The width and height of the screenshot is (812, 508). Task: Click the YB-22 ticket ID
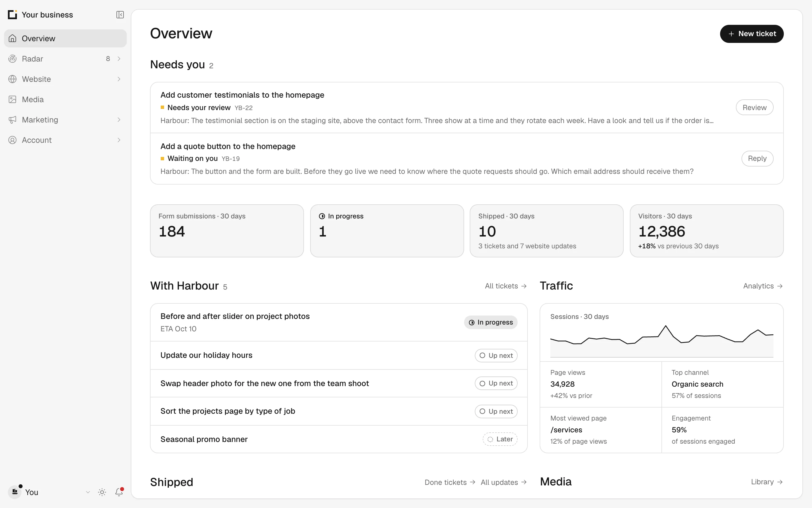pyautogui.click(x=244, y=108)
